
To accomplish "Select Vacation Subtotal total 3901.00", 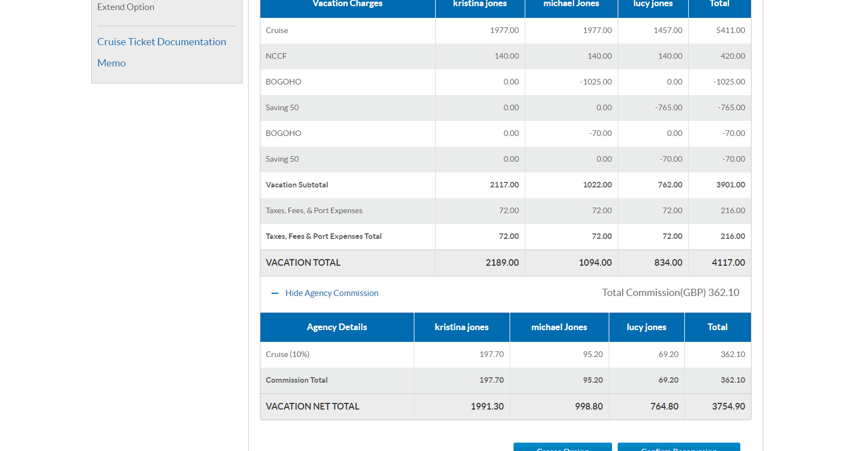I will pyautogui.click(x=731, y=185).
